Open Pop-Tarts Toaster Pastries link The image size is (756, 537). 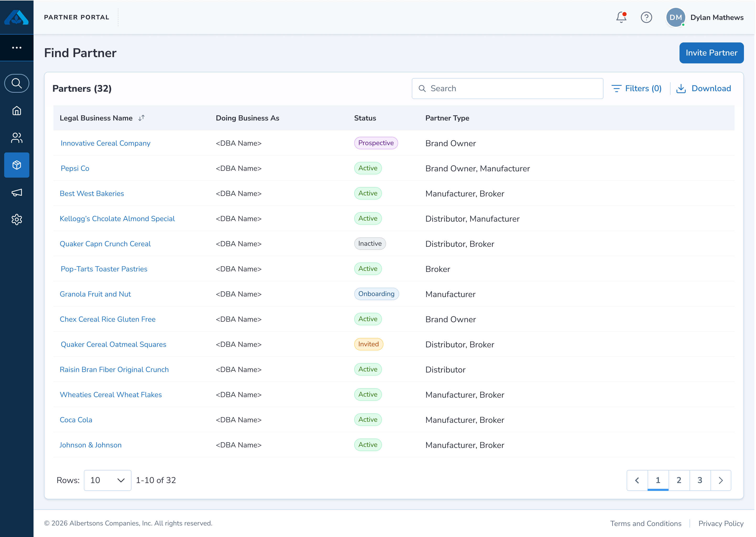pyautogui.click(x=104, y=269)
